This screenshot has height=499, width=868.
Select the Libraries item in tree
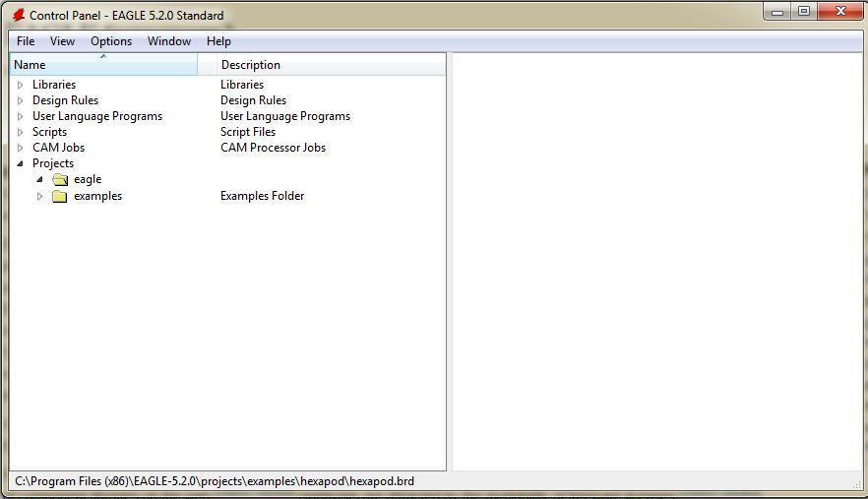[x=54, y=85]
